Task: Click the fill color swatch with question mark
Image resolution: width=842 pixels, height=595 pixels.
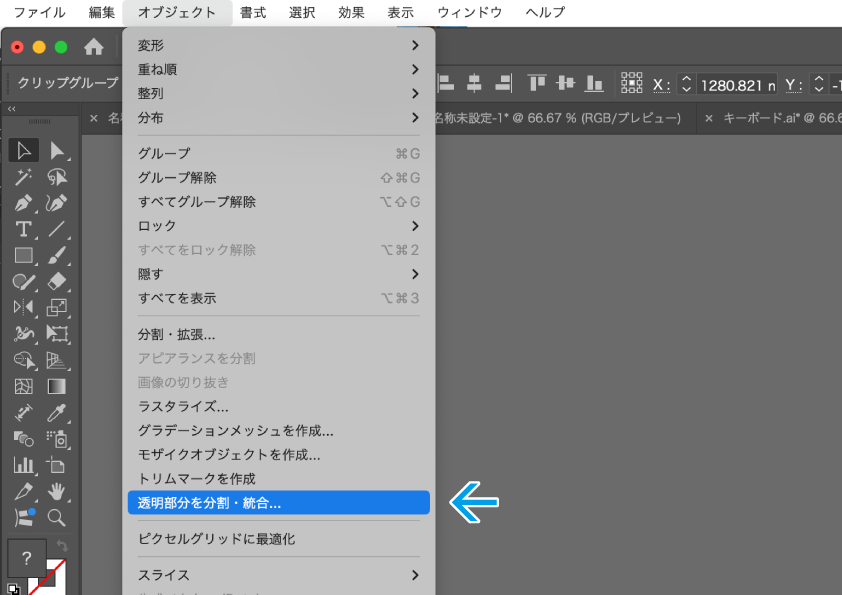Action: point(27,558)
